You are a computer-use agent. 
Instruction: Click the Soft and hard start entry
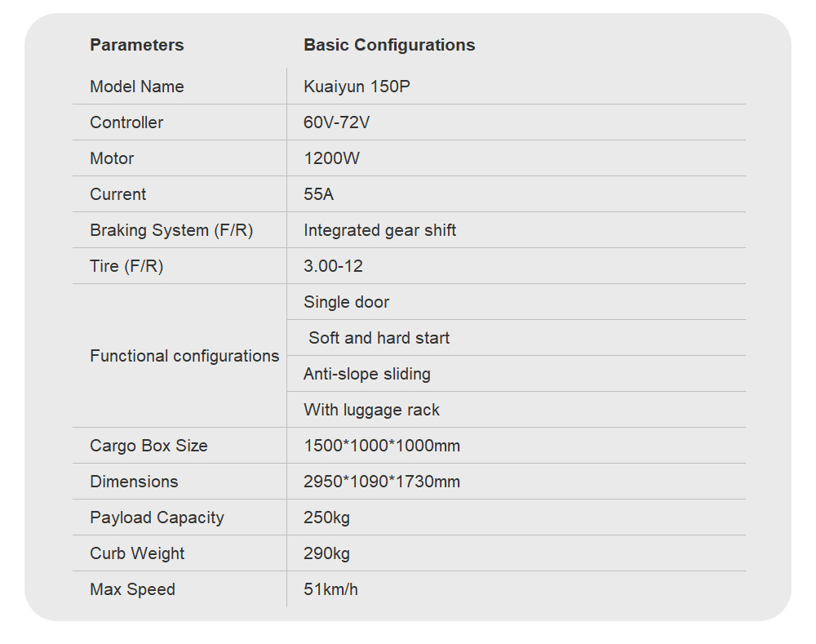(x=379, y=338)
